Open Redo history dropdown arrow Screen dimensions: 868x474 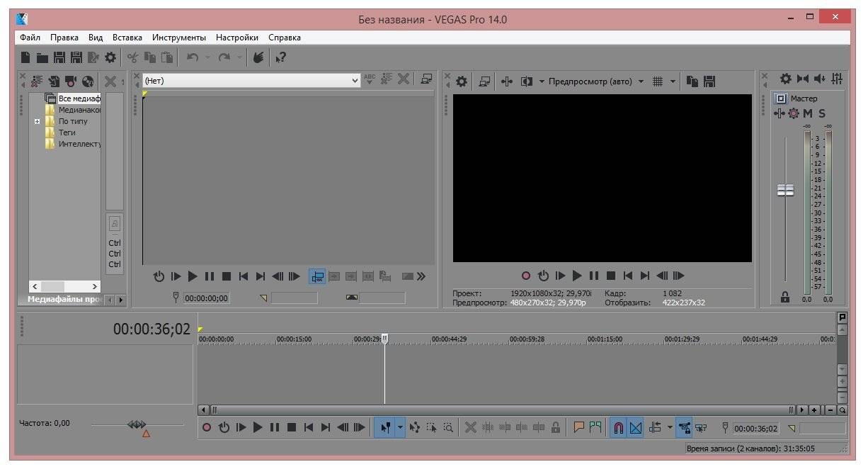point(240,57)
